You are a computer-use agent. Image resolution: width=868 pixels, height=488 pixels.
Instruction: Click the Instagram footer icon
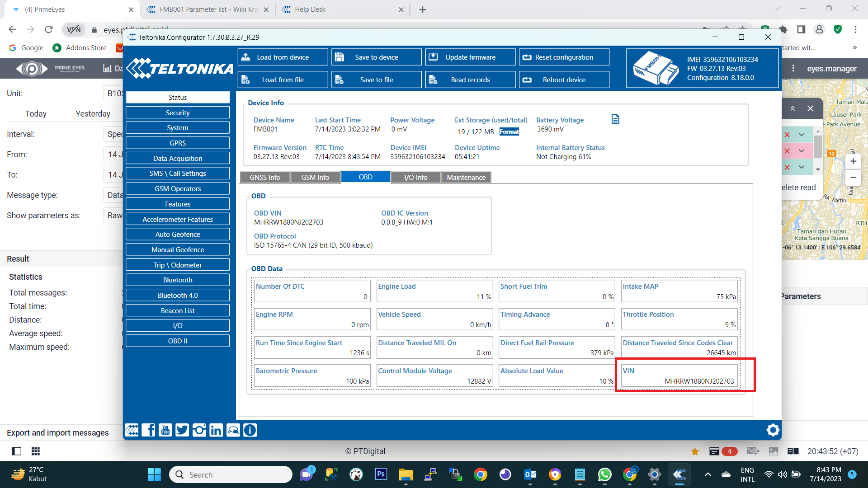[x=199, y=430]
